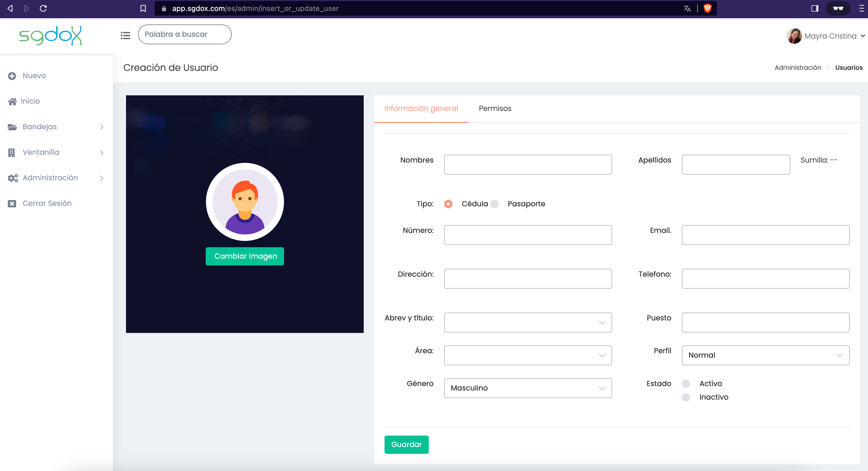Toggle the sidebar hamburger menu icon
The height and width of the screenshot is (471, 868).
125,35
